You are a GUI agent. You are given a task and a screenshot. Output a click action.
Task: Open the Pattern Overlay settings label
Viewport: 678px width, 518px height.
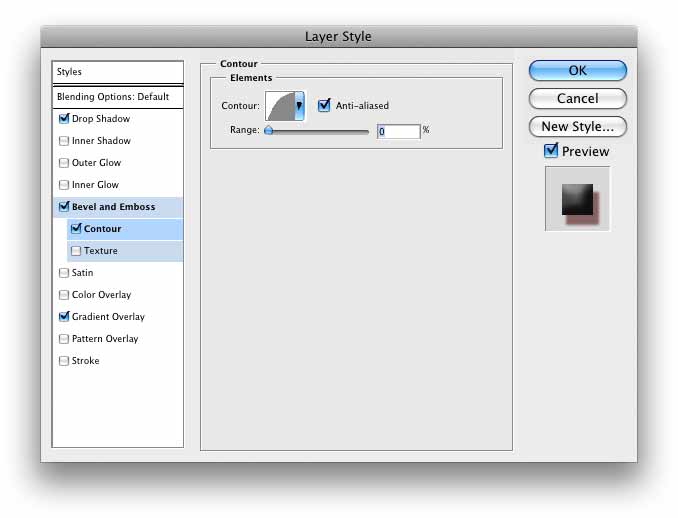(105, 339)
